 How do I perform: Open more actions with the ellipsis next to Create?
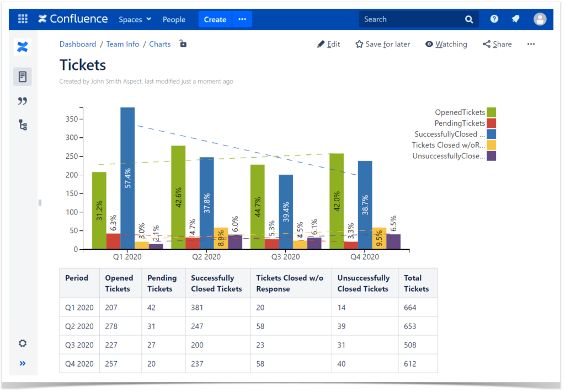pyautogui.click(x=242, y=19)
